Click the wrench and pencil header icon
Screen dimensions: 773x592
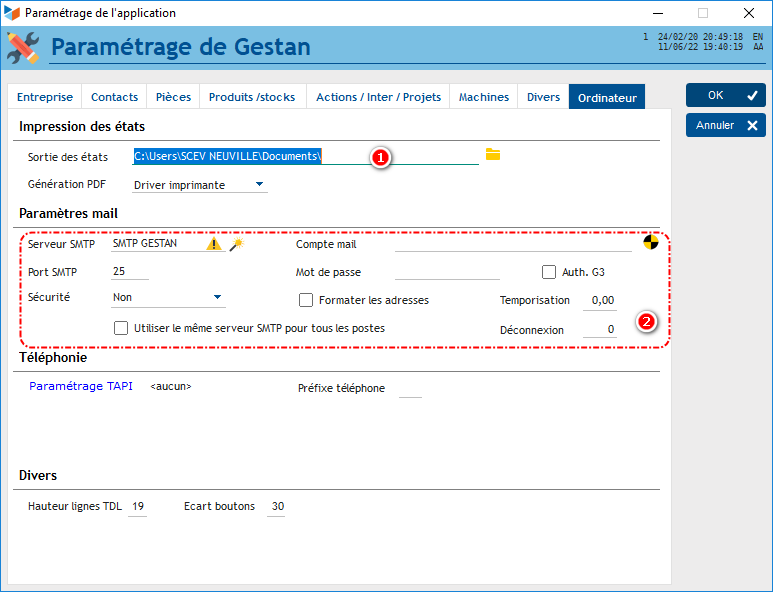[x=23, y=47]
